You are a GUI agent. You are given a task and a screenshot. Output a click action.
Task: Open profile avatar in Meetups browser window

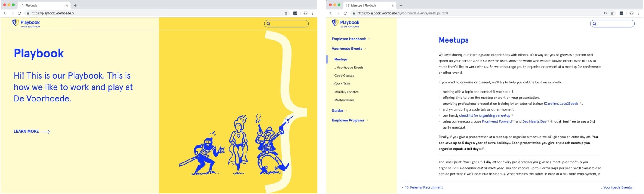click(x=632, y=13)
